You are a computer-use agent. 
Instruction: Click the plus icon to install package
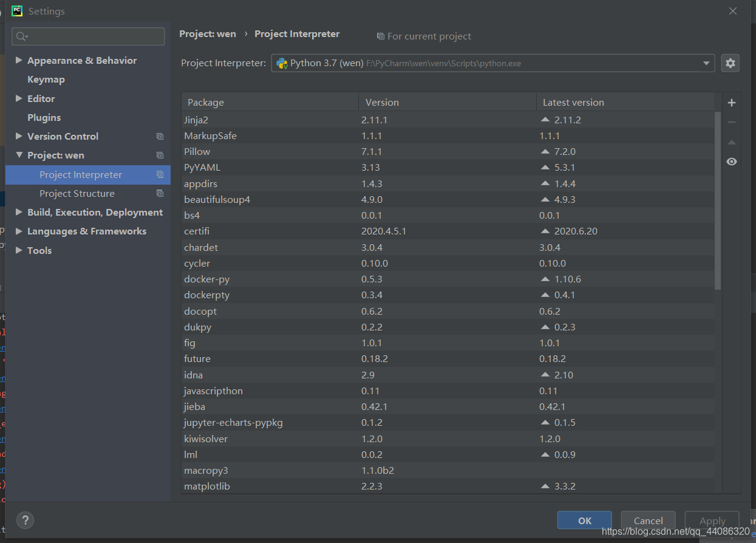tap(732, 103)
